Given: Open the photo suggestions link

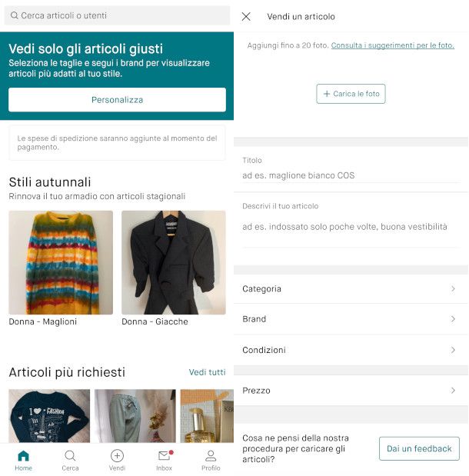Looking at the screenshot, I should (393, 45).
